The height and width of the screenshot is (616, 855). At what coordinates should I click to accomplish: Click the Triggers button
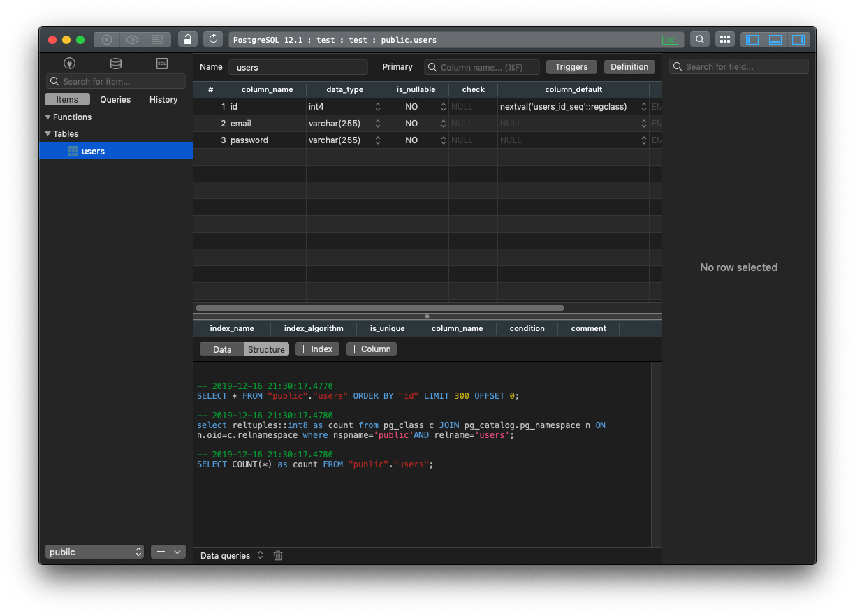pyautogui.click(x=571, y=67)
